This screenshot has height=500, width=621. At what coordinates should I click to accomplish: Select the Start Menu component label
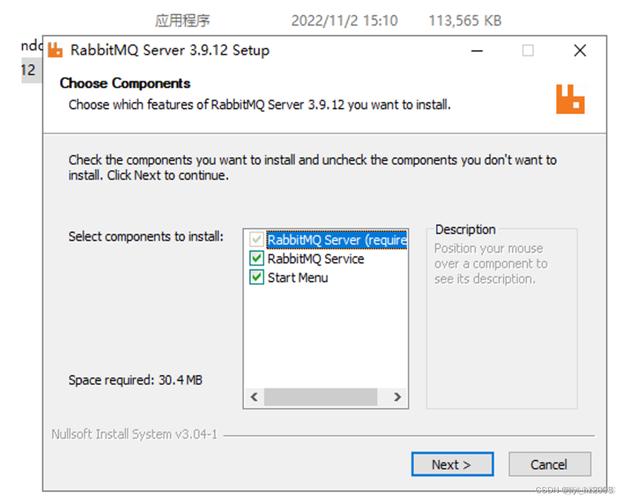pyautogui.click(x=298, y=278)
